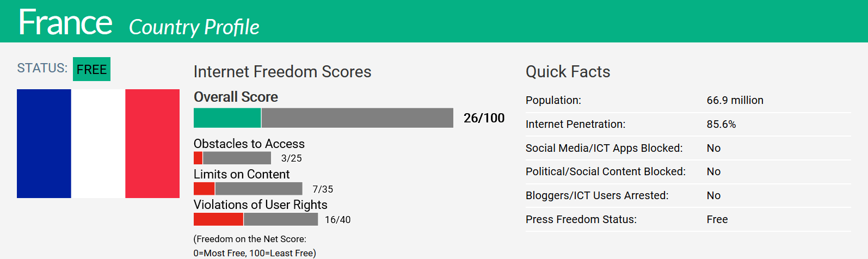Image resolution: width=868 pixels, height=259 pixels.
Task: Click the France flag image
Action: point(98,144)
